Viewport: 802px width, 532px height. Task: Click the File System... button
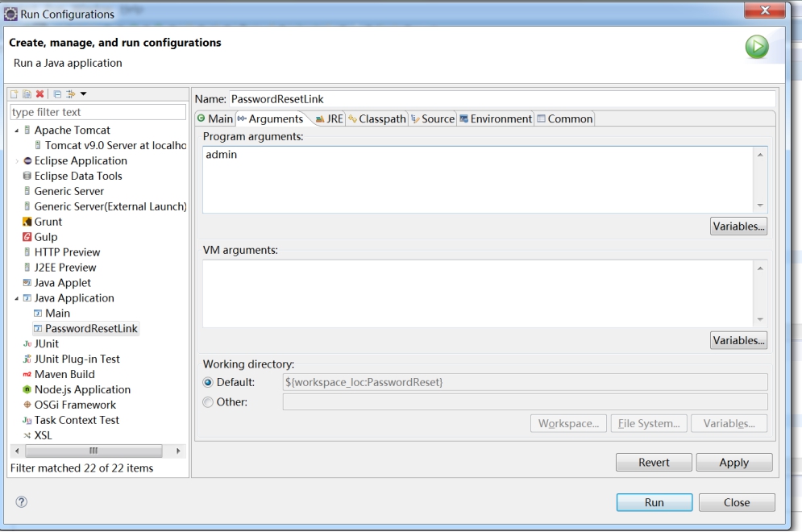(x=649, y=423)
